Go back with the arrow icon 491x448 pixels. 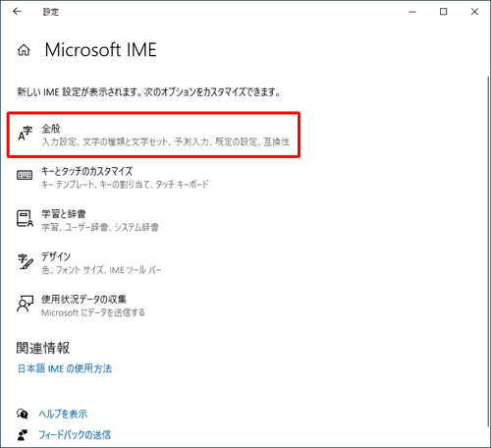tap(17, 12)
